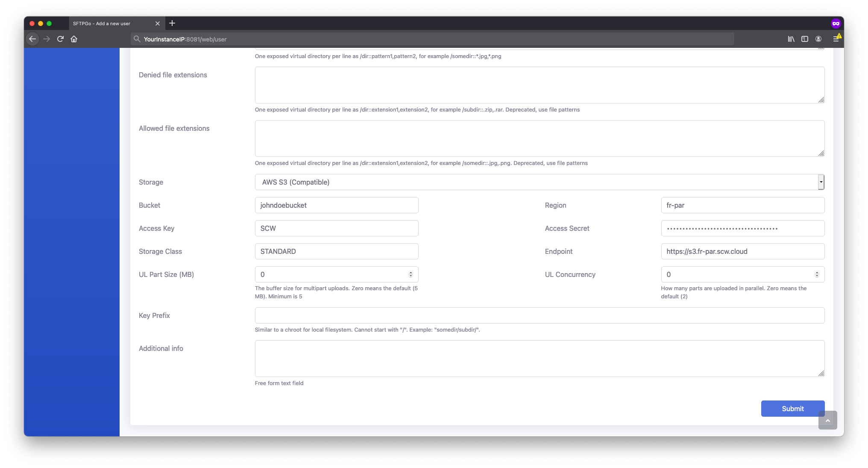Click the 'How many parts are uploaded' hint
868x468 pixels.
pyautogui.click(x=733, y=292)
